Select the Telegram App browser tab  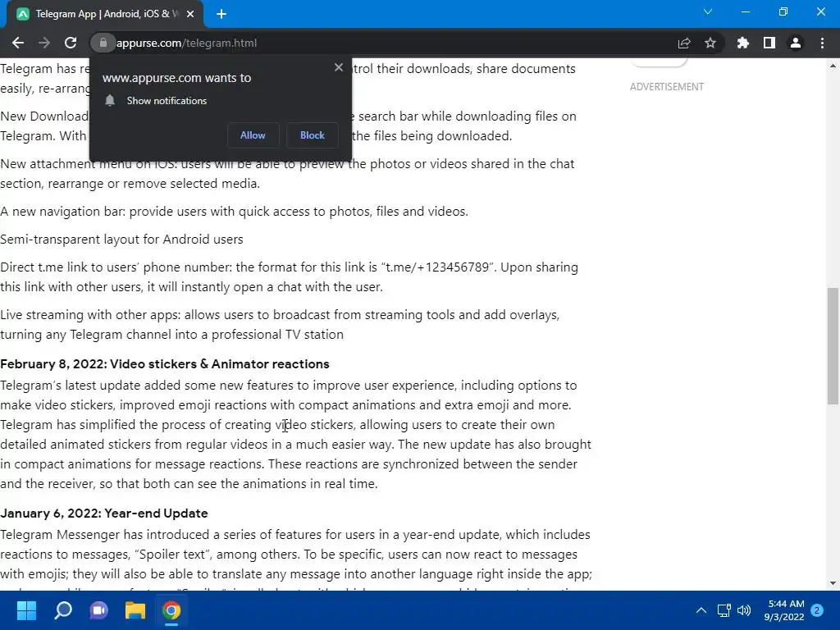[105, 15]
